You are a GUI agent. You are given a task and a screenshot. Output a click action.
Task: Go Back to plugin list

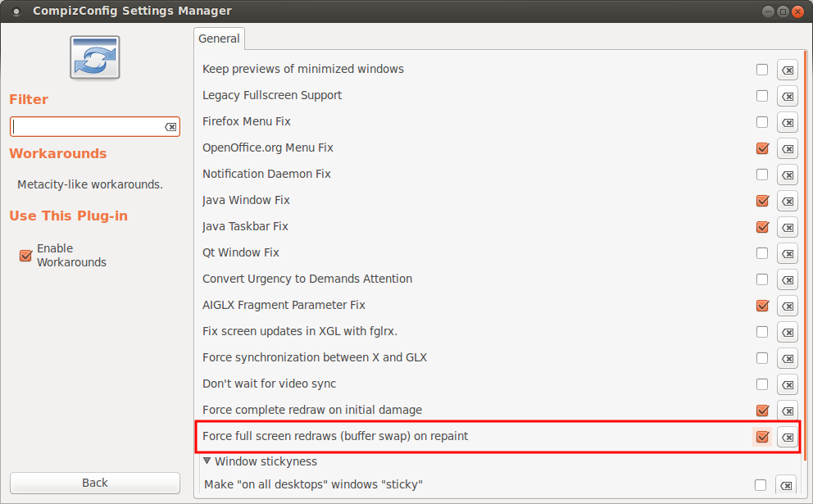pyautogui.click(x=95, y=483)
